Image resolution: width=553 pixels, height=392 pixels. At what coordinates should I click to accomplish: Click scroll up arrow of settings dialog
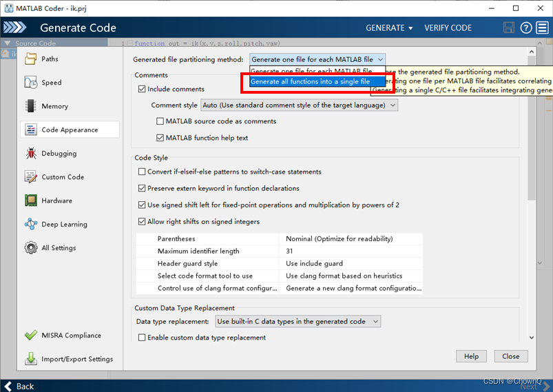click(x=532, y=52)
